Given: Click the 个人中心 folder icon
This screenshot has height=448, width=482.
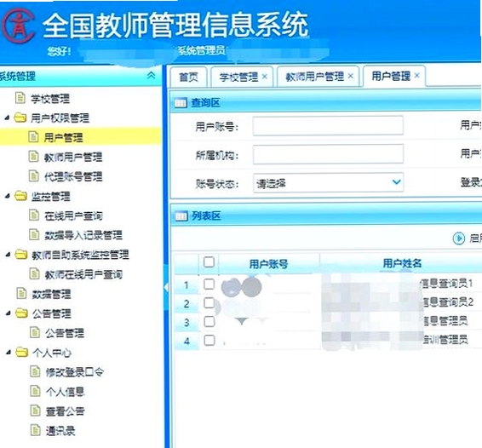Looking at the screenshot, I should 22,352.
